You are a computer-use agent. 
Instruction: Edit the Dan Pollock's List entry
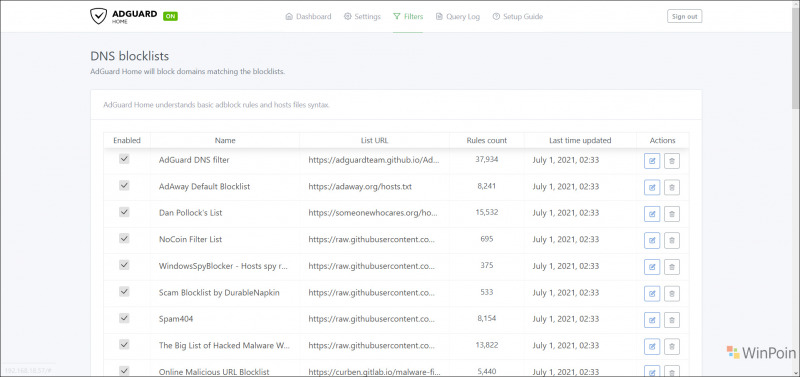[x=652, y=214]
